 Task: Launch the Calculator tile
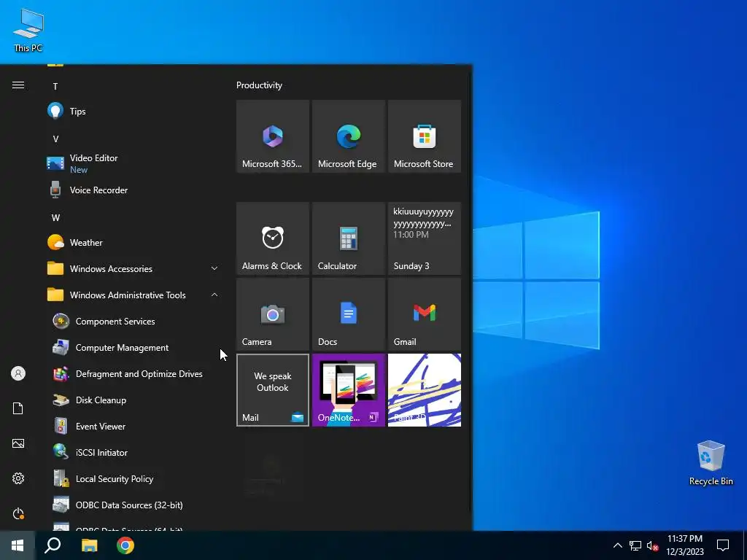point(348,238)
